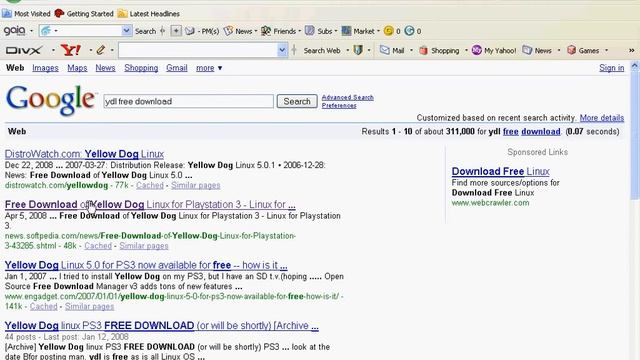The width and height of the screenshot is (640, 360).
Task: Open Gaia PM(s) mail icon
Action: pos(202,31)
